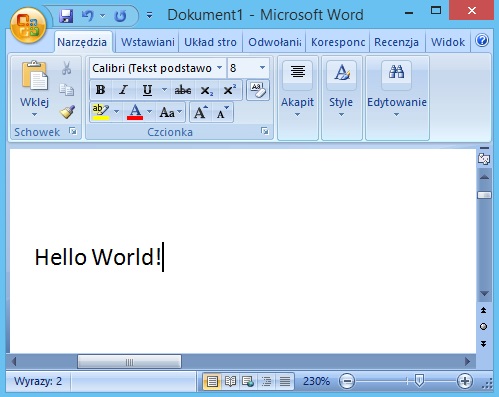Viewport: 499px width, 397px height.
Task: Open the Select Browse Object circle
Action: pyautogui.click(x=484, y=326)
